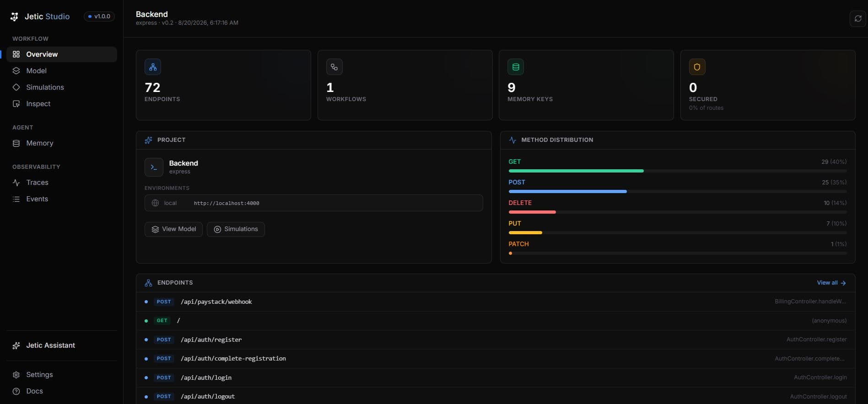Open the Overview page in sidebar

point(62,54)
